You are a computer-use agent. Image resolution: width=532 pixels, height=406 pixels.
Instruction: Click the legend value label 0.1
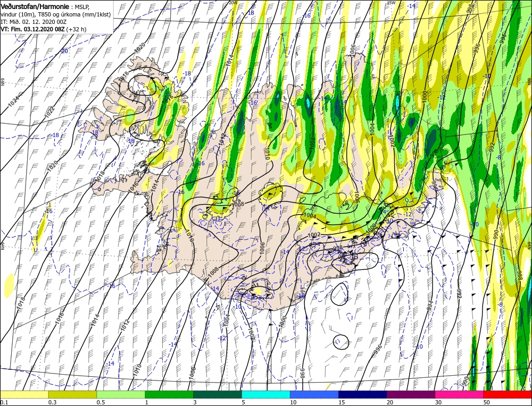pos(4,402)
